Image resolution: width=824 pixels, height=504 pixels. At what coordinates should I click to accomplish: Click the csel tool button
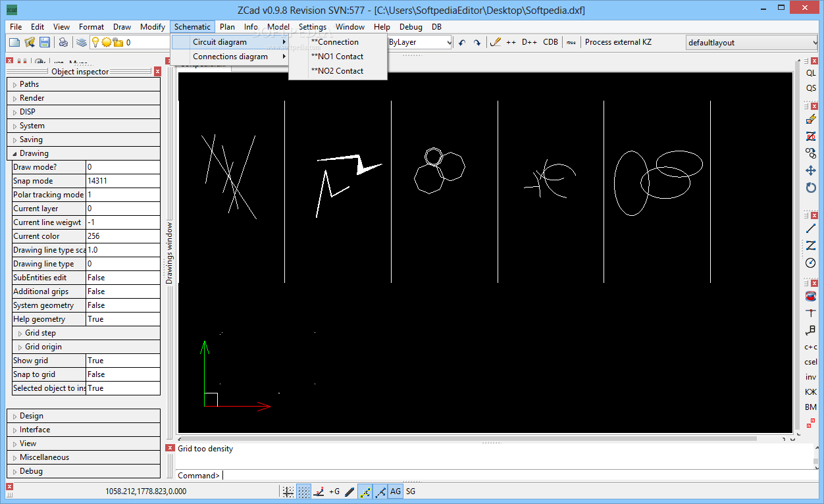[x=811, y=362]
